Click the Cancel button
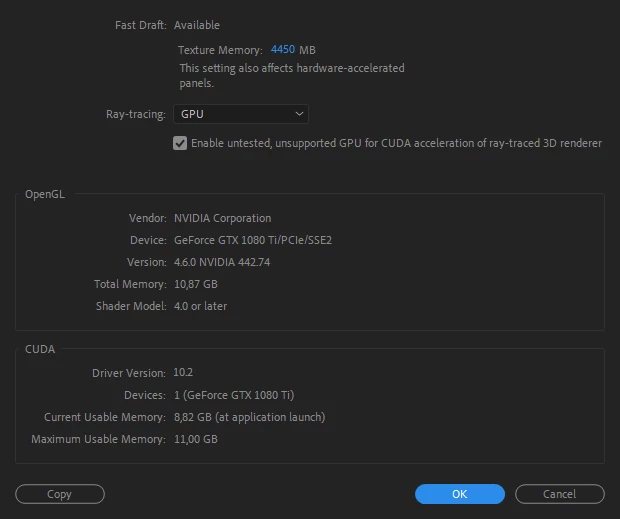This screenshot has width=620, height=519. [560, 494]
